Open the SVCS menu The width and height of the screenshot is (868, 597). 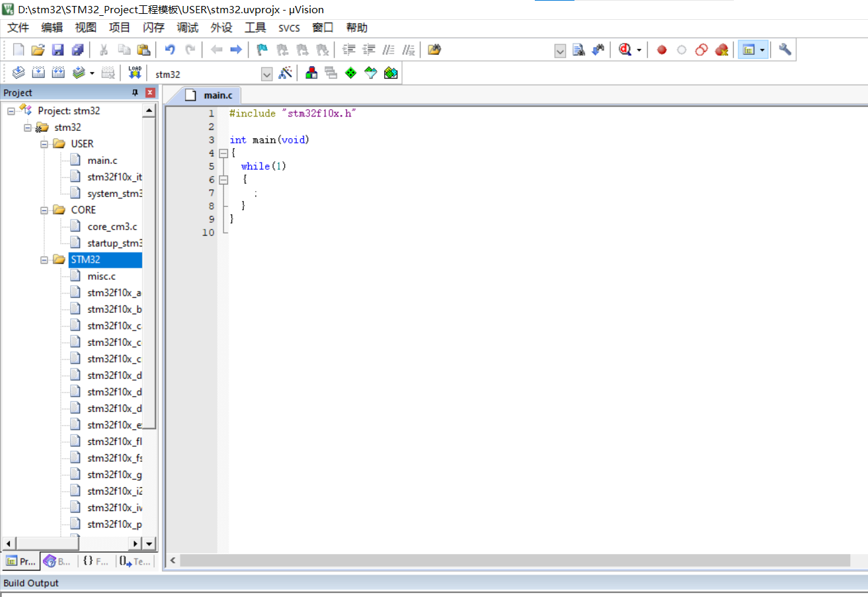(289, 28)
